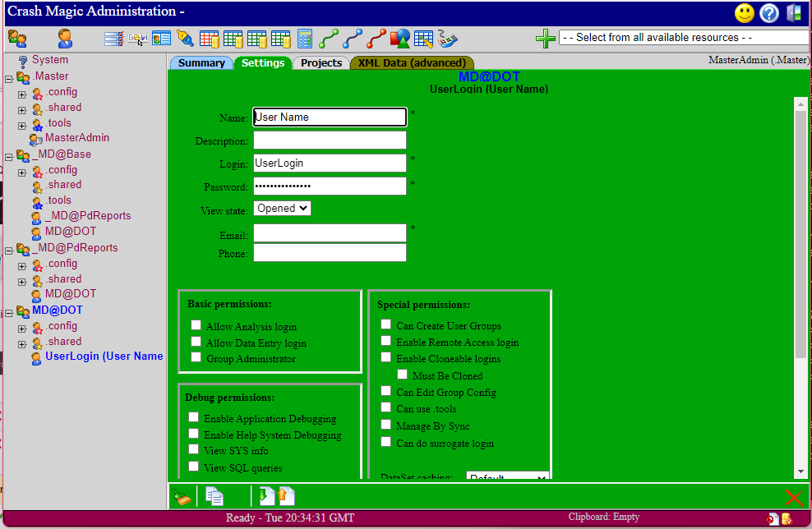This screenshot has width=812, height=529.
Task: Select the keyboard icon on the toolbar
Action: [447, 39]
